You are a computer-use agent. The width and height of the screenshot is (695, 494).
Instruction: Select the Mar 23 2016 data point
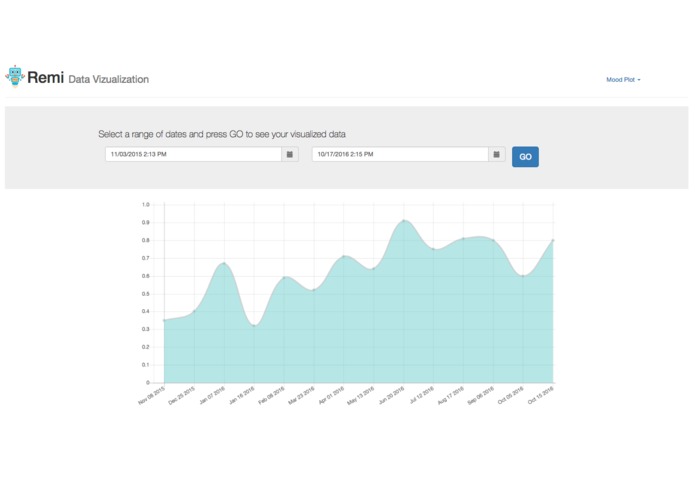314,290
